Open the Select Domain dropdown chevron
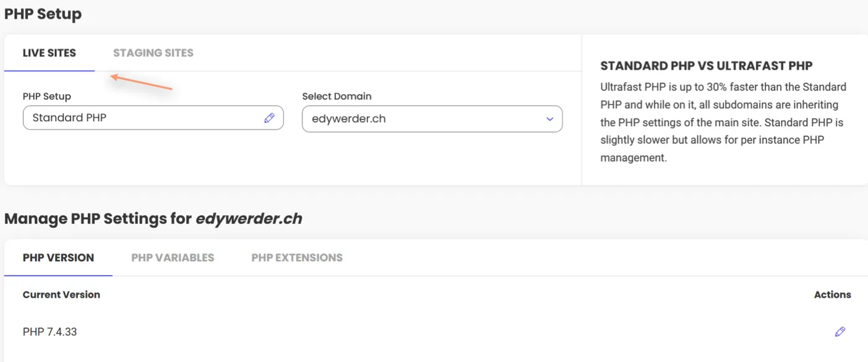This screenshot has height=362, width=868. click(549, 118)
